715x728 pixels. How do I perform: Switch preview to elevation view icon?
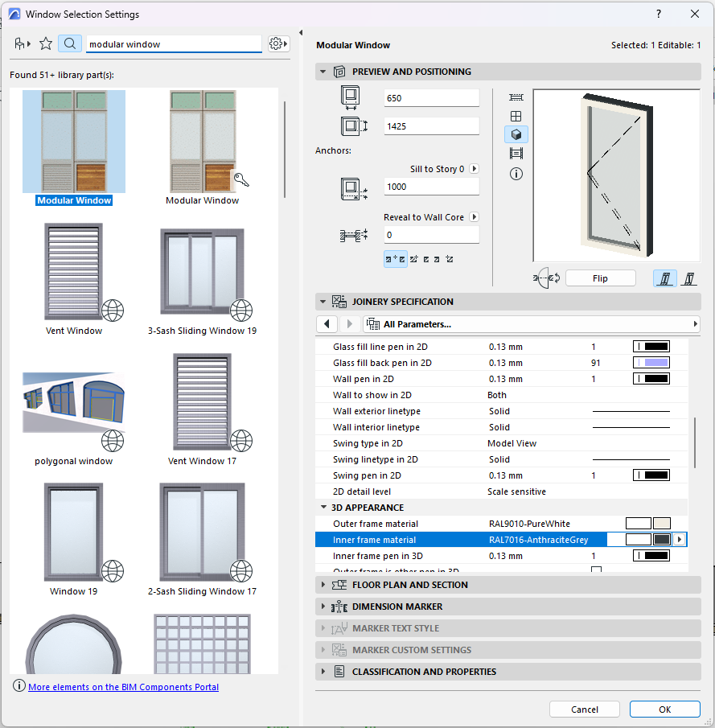click(516, 116)
